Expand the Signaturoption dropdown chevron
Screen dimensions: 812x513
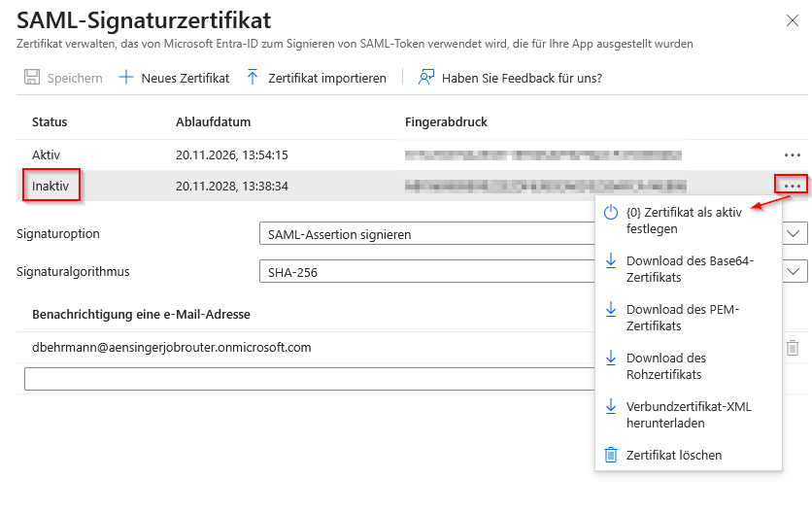pyautogui.click(x=793, y=234)
